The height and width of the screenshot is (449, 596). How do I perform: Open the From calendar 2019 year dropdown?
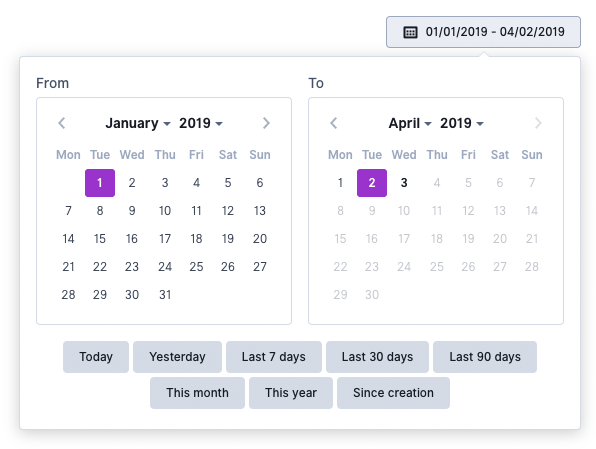coord(201,123)
